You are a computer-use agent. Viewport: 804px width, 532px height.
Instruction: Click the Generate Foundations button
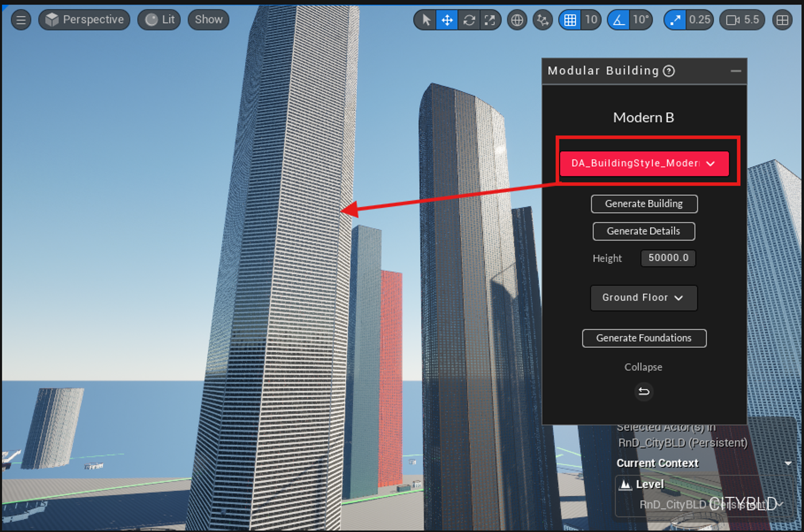click(644, 338)
